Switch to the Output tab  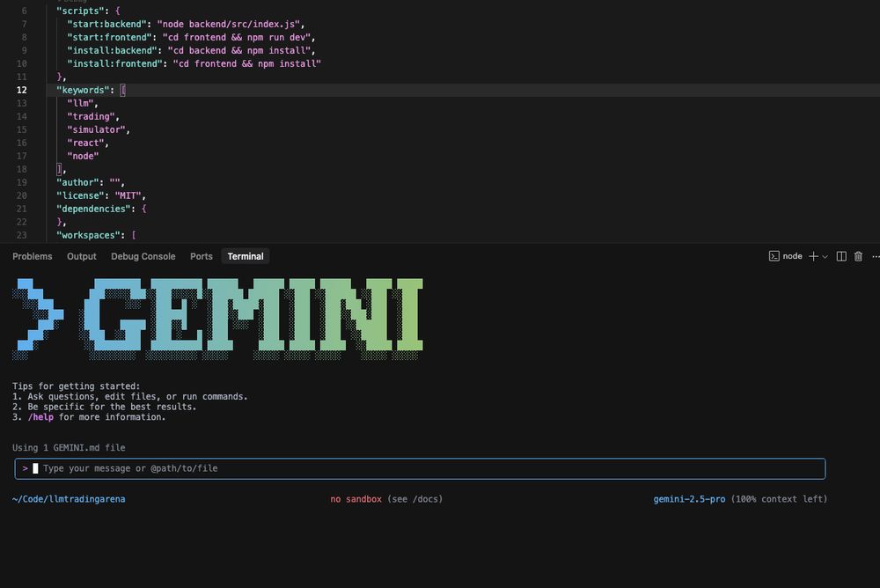tap(81, 256)
